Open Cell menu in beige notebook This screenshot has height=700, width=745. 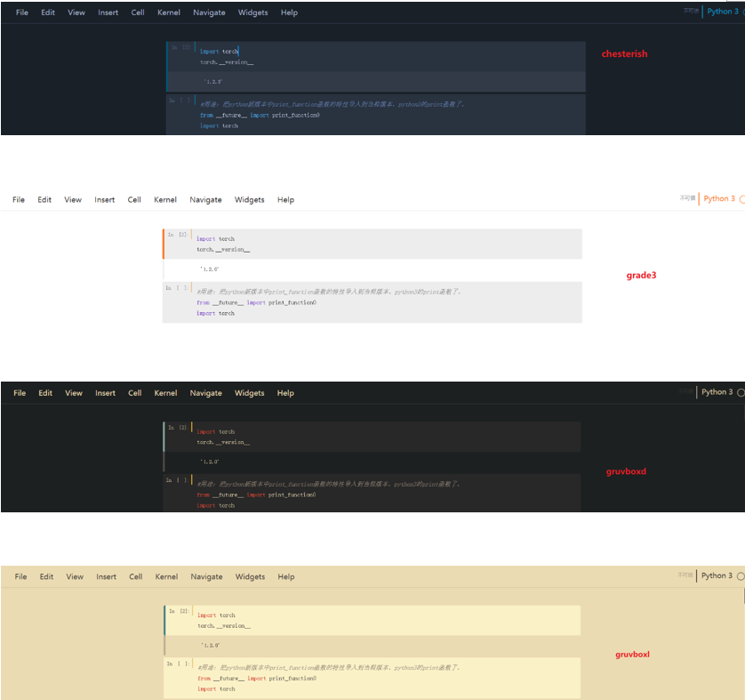tap(136, 576)
